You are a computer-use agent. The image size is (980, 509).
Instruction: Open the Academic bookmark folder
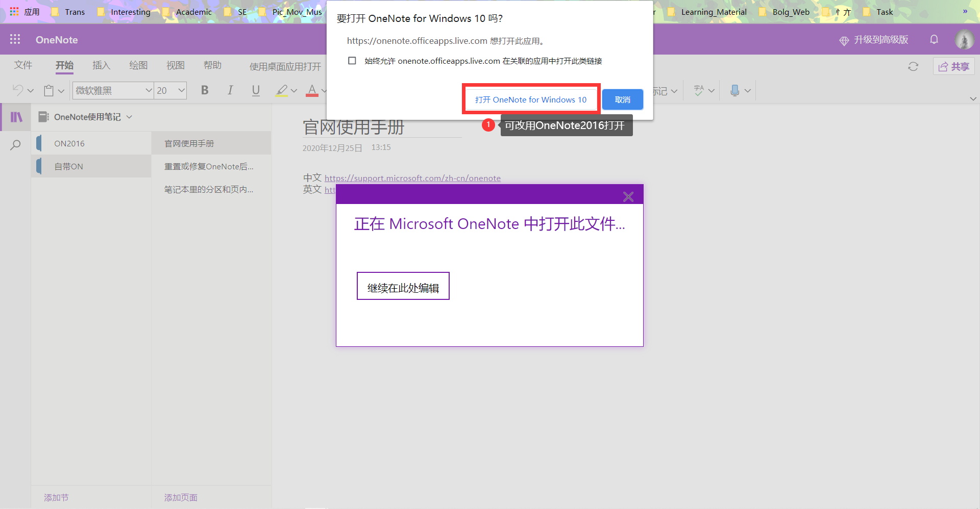pos(187,12)
